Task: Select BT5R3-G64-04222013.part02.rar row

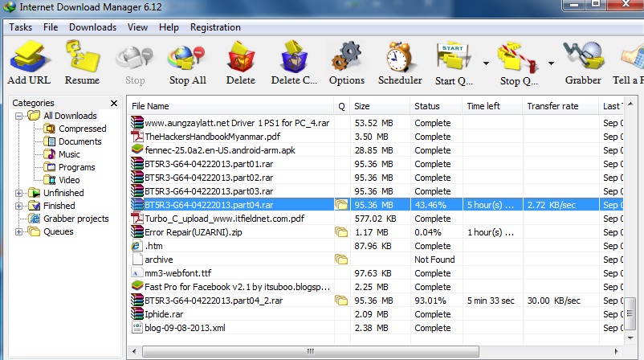Action: click(376, 178)
